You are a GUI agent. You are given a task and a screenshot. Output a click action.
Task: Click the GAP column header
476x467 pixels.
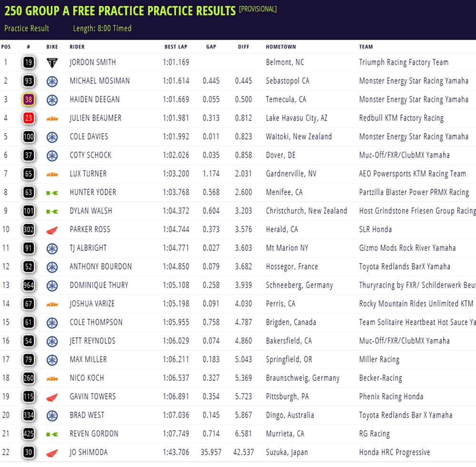click(211, 47)
